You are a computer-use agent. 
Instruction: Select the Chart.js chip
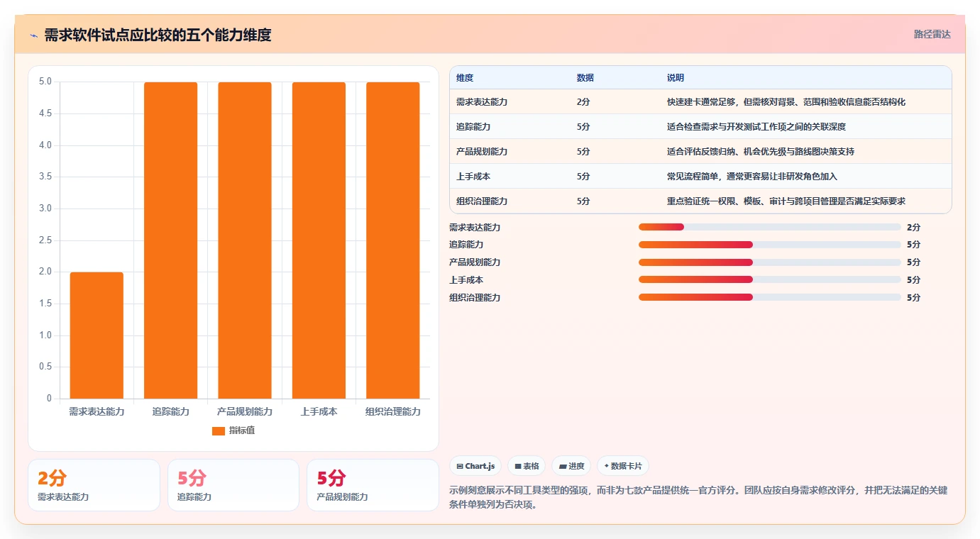(475, 466)
